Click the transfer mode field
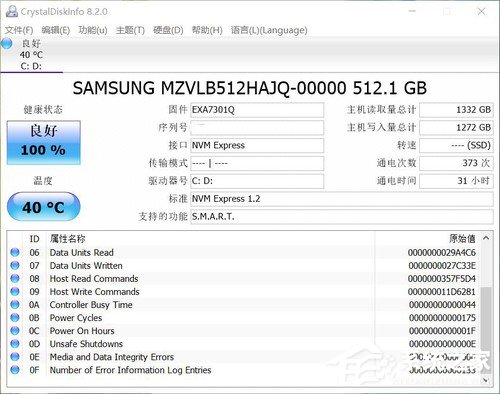Image resolution: width=500 pixels, height=394 pixels. tap(257, 163)
